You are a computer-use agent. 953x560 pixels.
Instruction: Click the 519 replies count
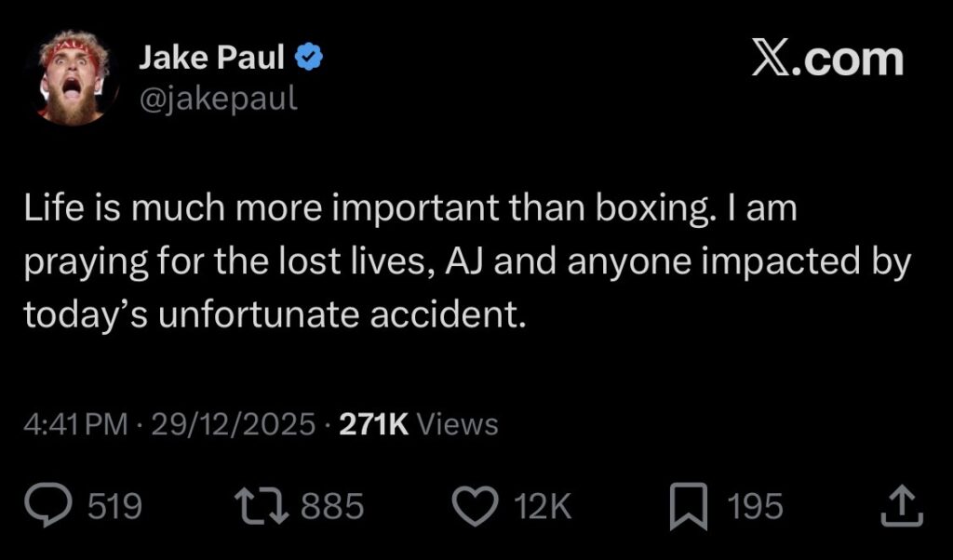click(x=114, y=507)
